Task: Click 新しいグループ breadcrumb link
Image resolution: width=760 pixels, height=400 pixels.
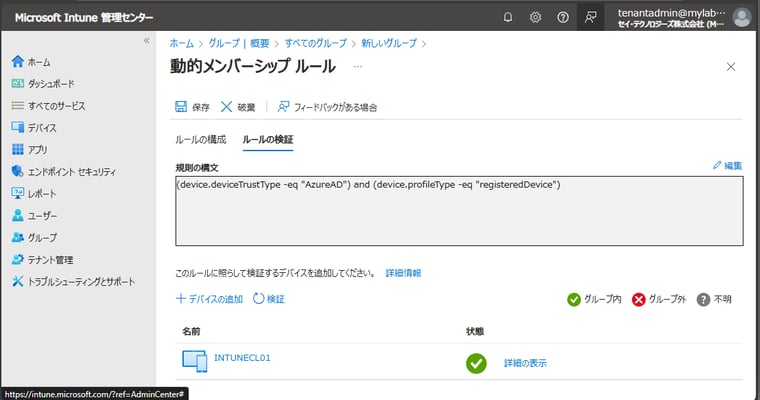Action: [389, 43]
